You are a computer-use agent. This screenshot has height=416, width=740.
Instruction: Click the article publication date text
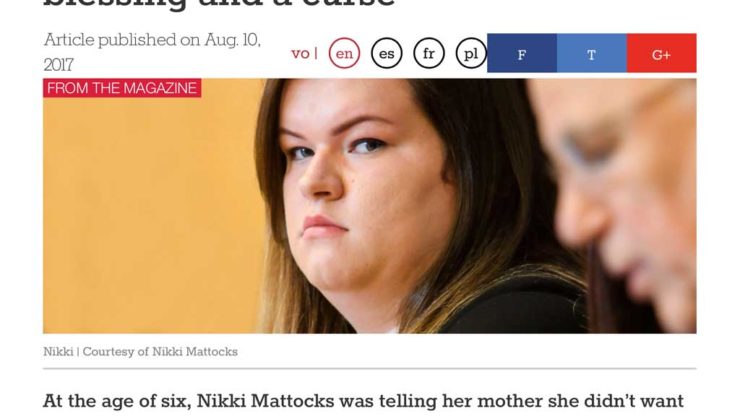pyautogui.click(x=152, y=52)
